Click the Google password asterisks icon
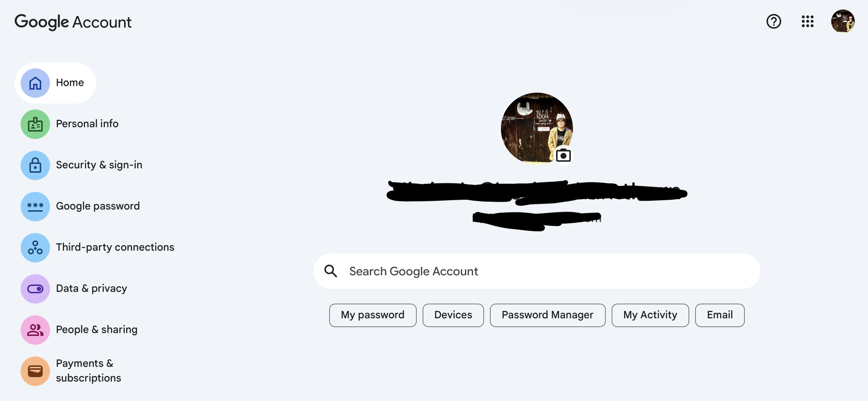The height and width of the screenshot is (401, 868). click(35, 206)
